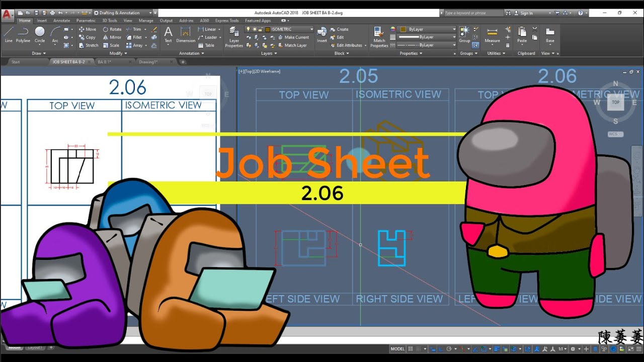Choose the Dimension tool
The width and height of the screenshot is (644, 362).
[186, 34]
